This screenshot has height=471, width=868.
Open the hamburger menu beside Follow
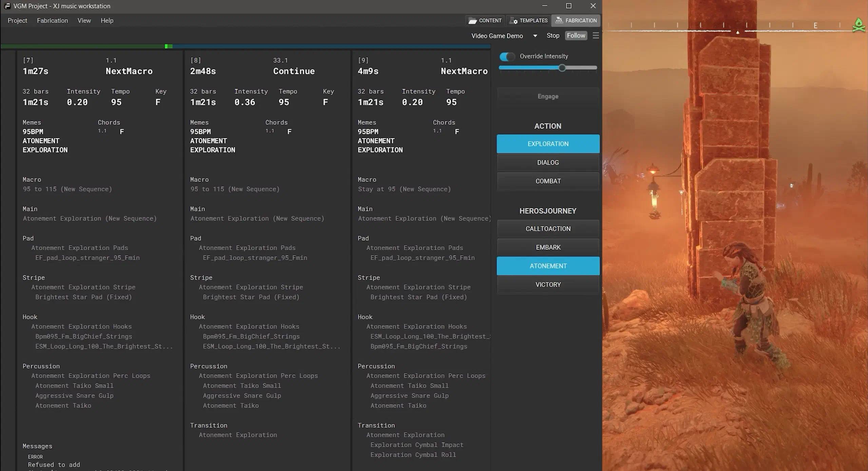[596, 36]
